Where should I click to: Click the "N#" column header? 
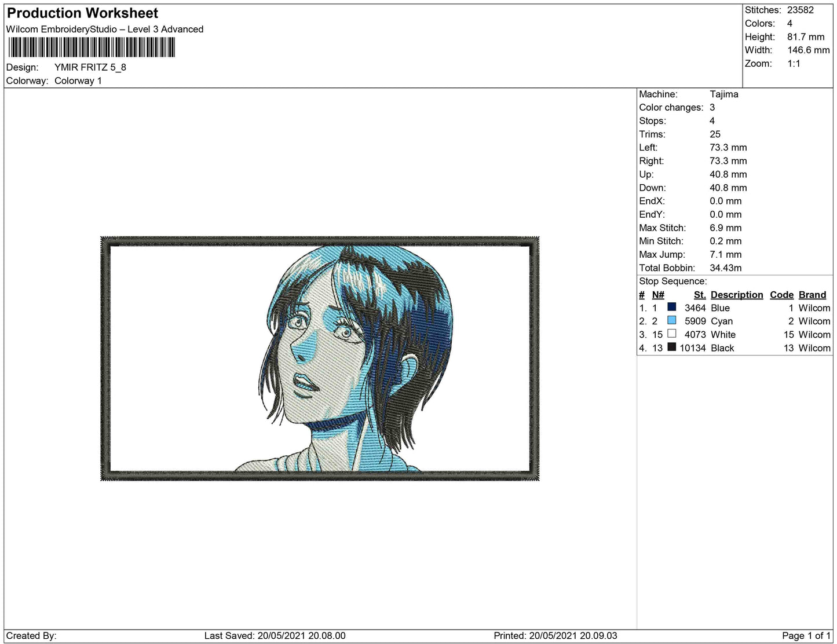(x=658, y=294)
